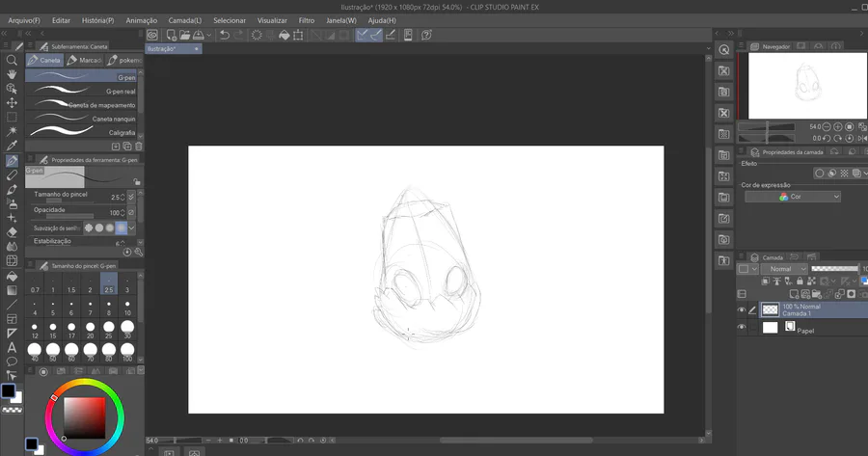Screen dimensions: 868x456
Task: Click the Save icon in command bar
Action: [198, 35]
